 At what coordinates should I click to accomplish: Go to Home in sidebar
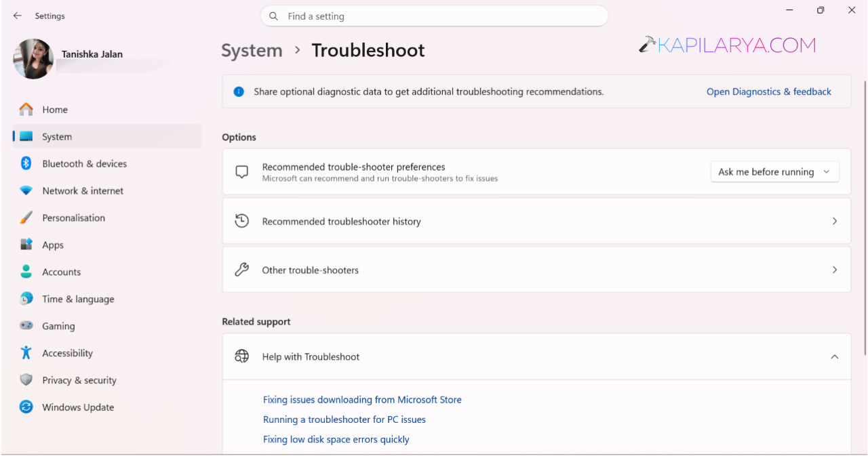coord(107,109)
